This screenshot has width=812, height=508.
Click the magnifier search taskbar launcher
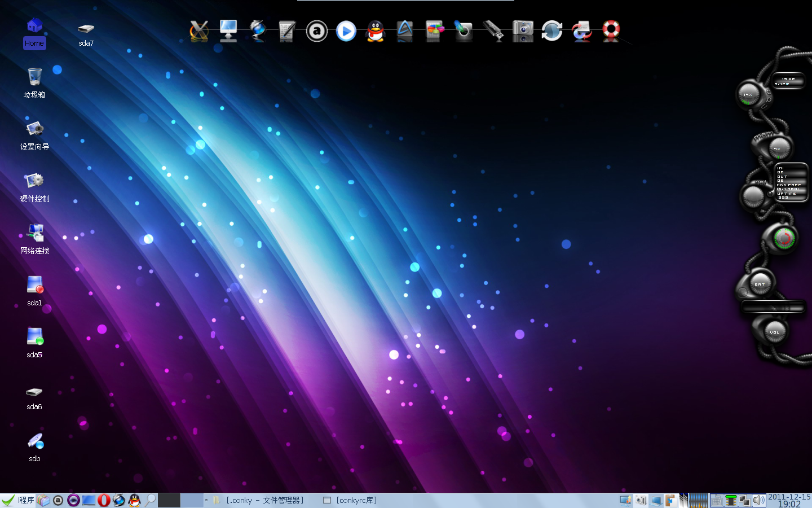point(150,500)
